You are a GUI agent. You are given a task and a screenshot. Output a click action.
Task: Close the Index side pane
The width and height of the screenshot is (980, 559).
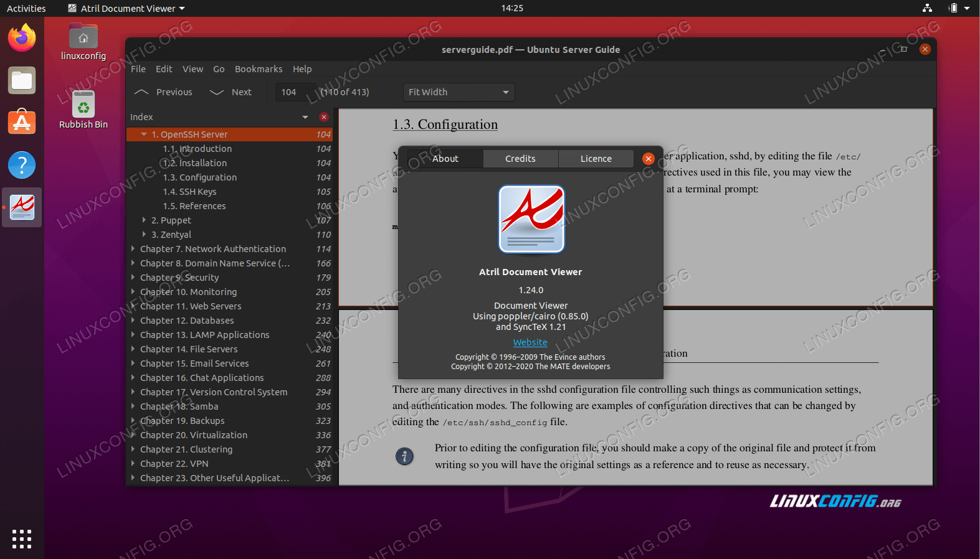(323, 117)
